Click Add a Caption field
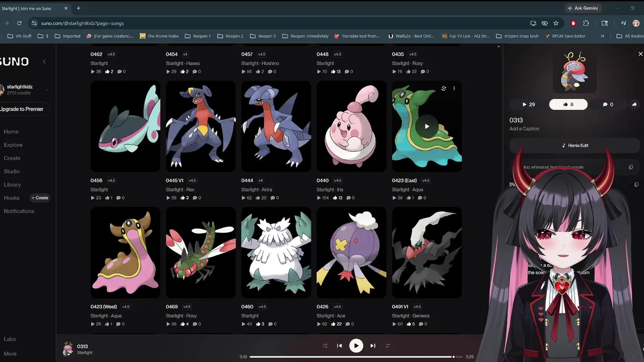 tap(524, 129)
